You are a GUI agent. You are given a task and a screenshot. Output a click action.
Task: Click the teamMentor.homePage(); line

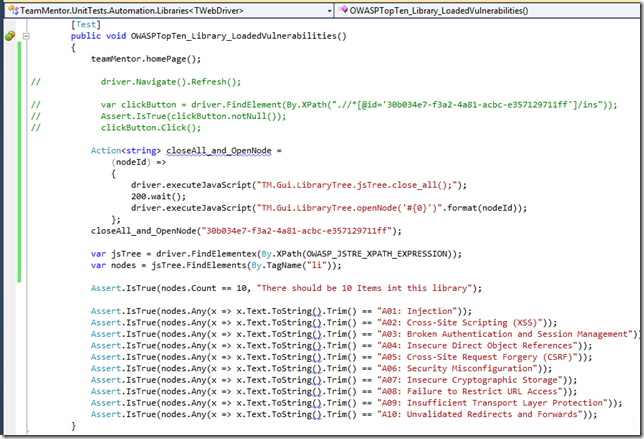point(146,59)
